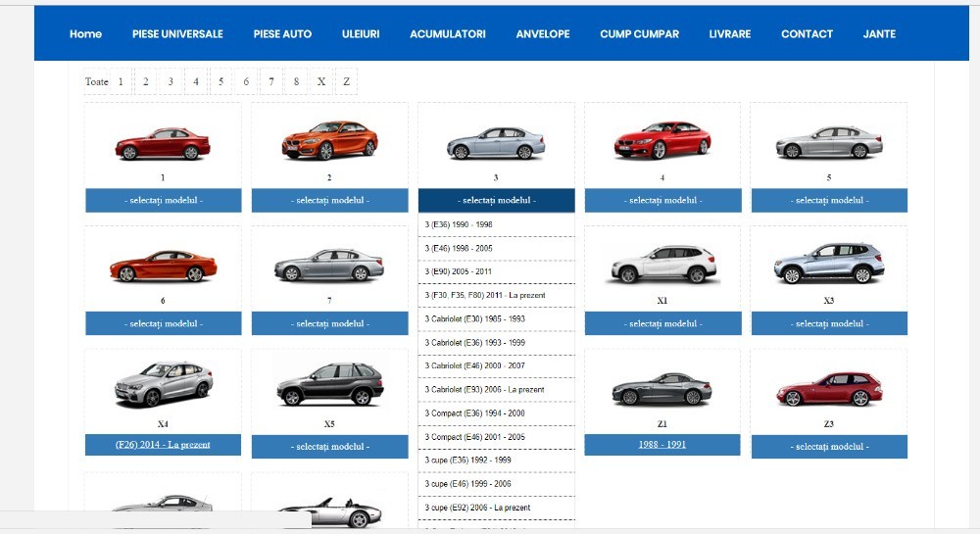Collapse the open series 3 model dropdown
This screenshot has height=534, width=980.
coord(496,201)
